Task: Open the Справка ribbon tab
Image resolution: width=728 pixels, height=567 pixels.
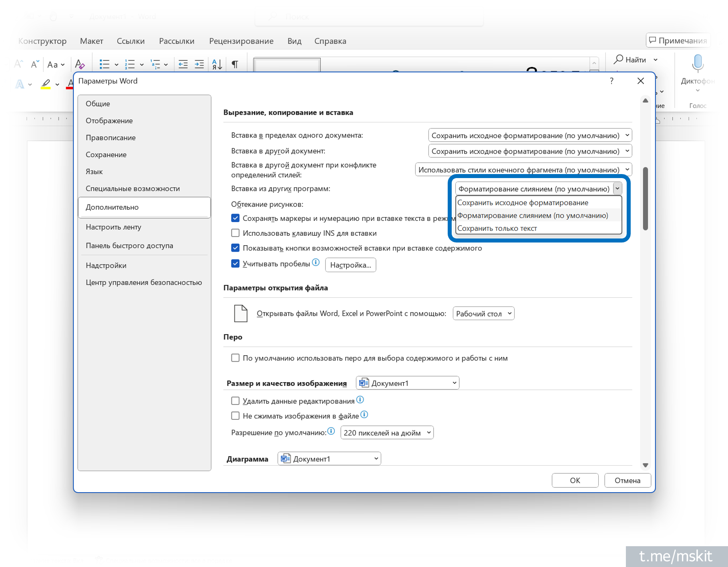Action: (x=330, y=41)
